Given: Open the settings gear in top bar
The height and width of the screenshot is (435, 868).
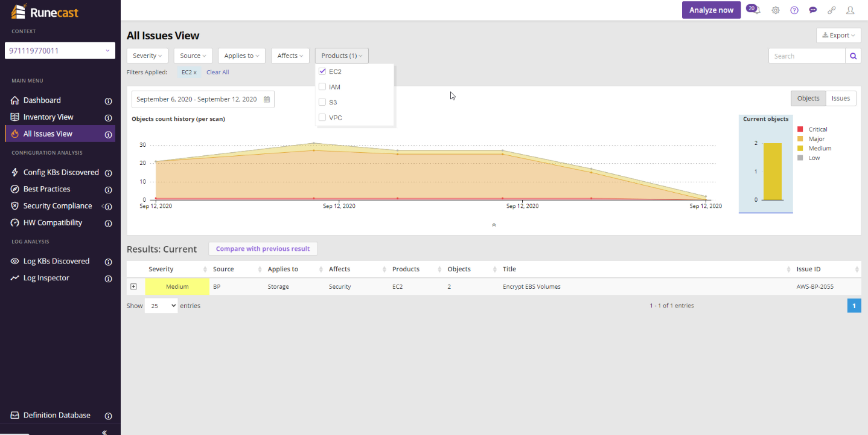Looking at the screenshot, I should point(776,10).
